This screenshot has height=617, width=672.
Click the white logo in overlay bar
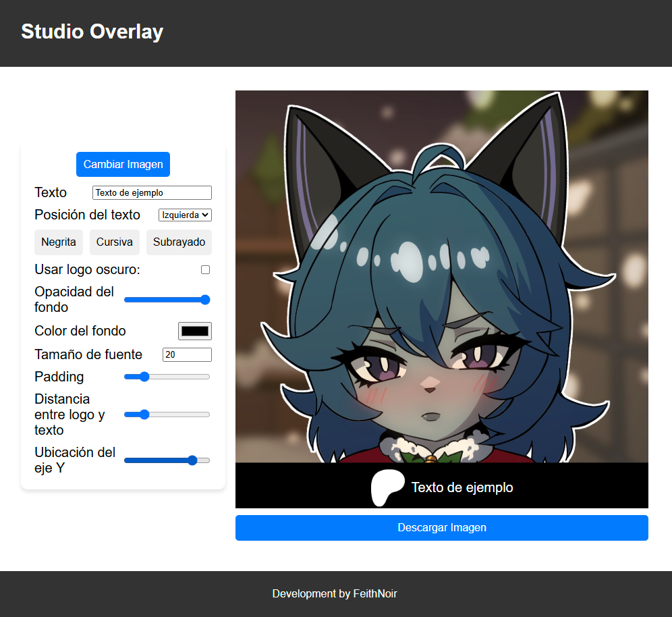click(x=387, y=487)
